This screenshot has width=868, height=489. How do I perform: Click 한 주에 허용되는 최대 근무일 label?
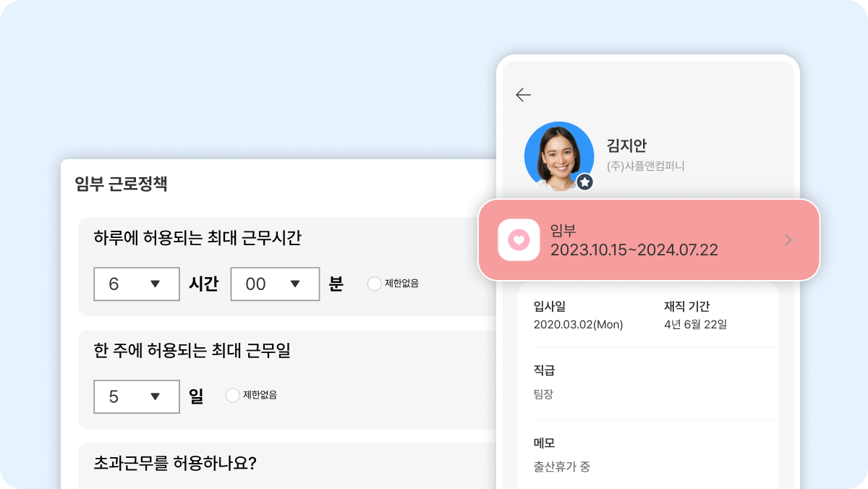(x=192, y=351)
